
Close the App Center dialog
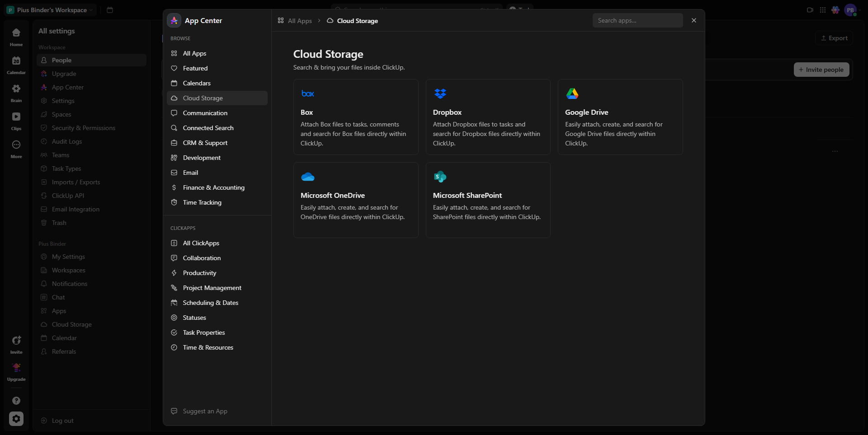pyautogui.click(x=694, y=20)
